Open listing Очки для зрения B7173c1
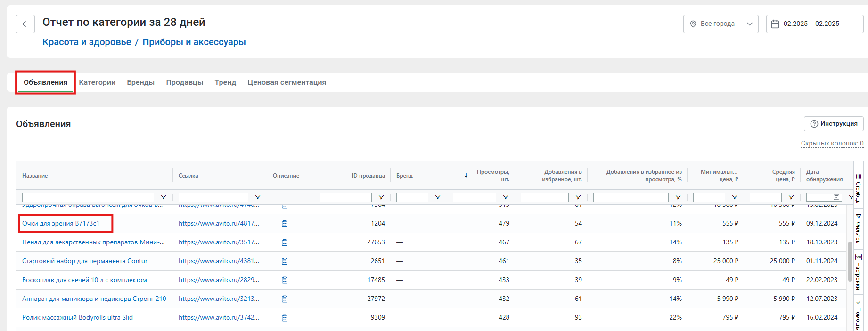 pyautogui.click(x=61, y=224)
